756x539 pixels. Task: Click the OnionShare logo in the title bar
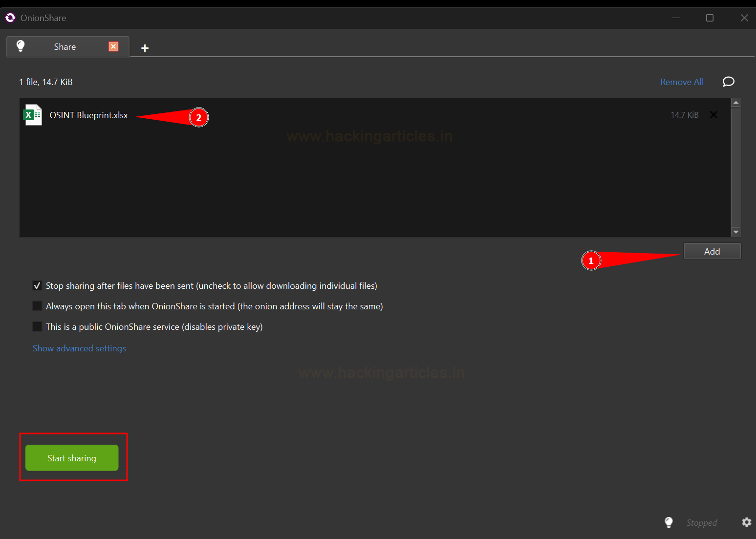10,18
